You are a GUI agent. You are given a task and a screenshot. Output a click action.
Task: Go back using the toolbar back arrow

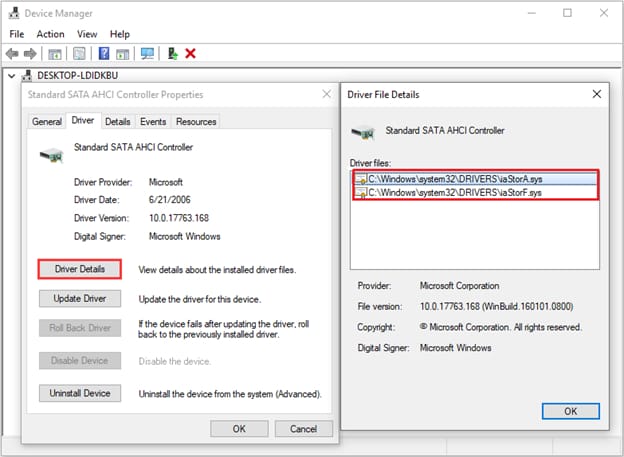click(12, 53)
